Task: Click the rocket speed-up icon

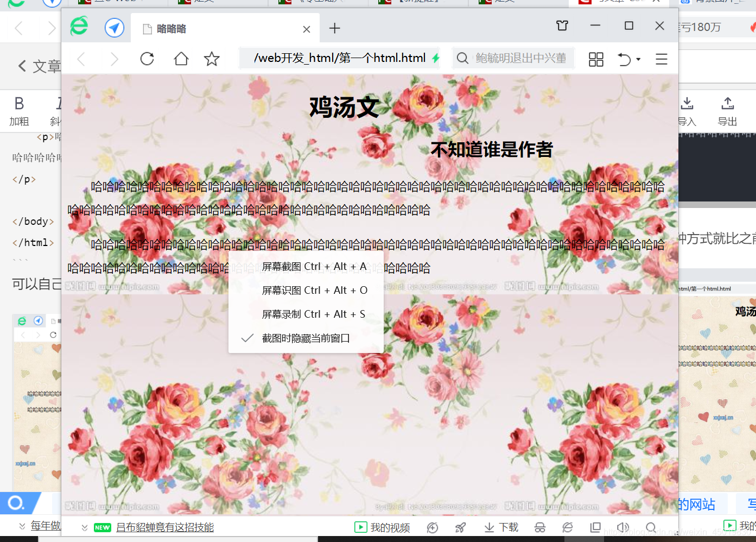Action: pos(460,527)
